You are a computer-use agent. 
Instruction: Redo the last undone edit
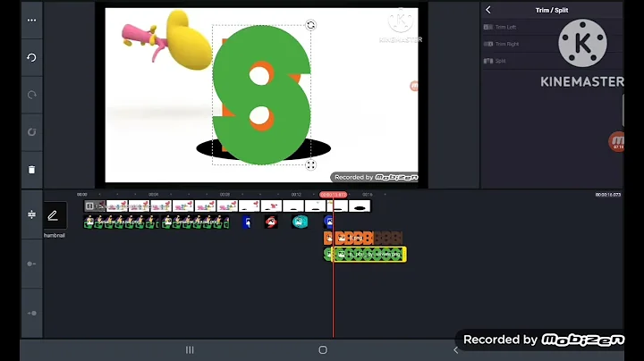31,95
